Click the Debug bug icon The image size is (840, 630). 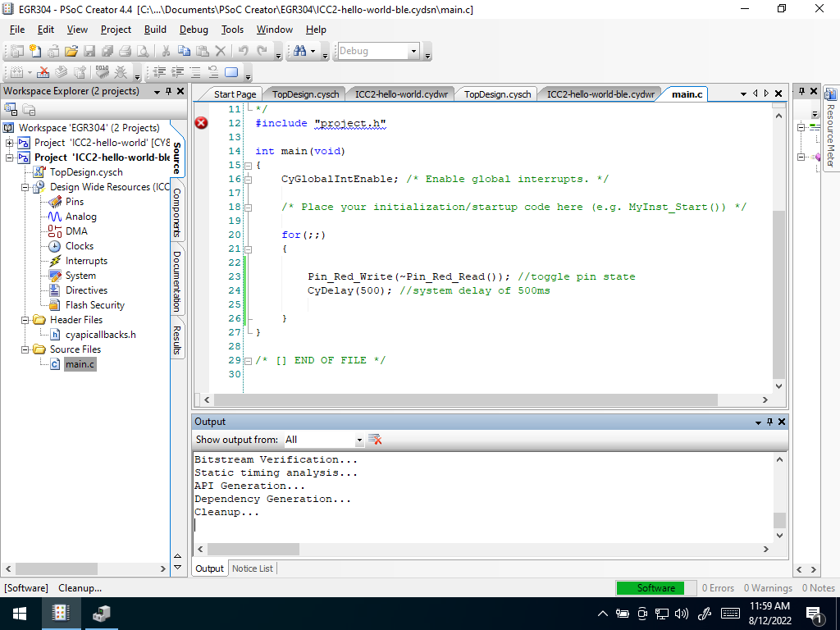pos(121,72)
